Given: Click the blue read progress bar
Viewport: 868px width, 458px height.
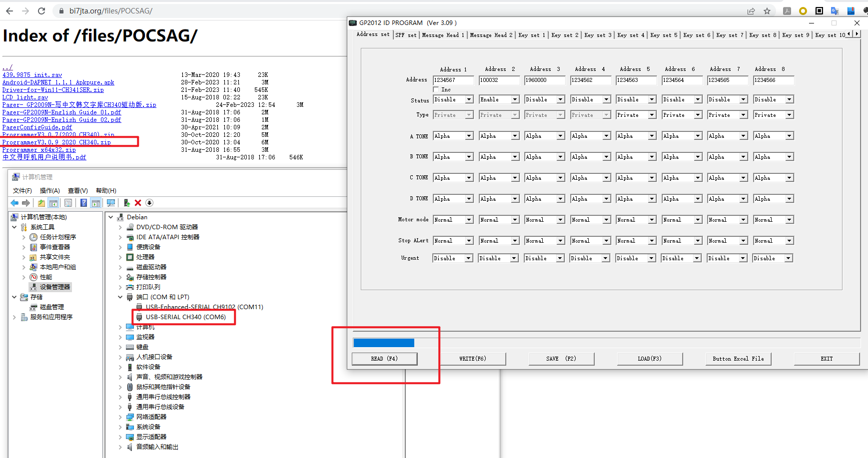Looking at the screenshot, I should click(x=383, y=343).
